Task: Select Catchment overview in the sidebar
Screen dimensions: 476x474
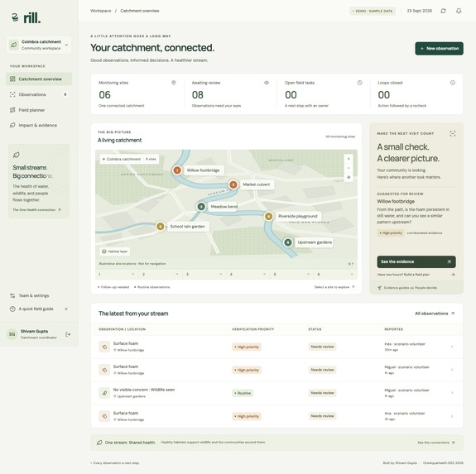Action: click(x=39, y=79)
